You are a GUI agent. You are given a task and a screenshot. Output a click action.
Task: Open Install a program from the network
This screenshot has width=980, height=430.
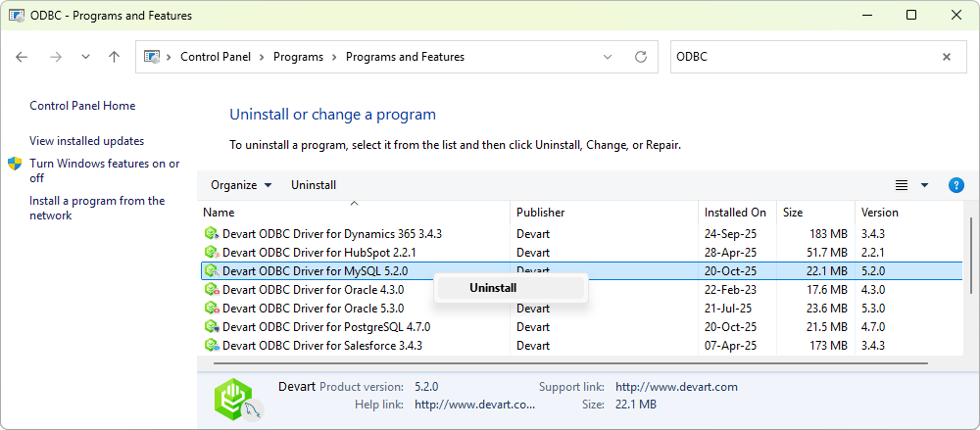97,208
